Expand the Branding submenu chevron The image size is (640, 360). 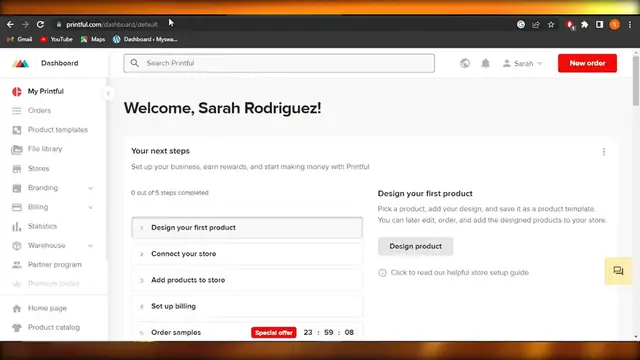[x=90, y=188]
